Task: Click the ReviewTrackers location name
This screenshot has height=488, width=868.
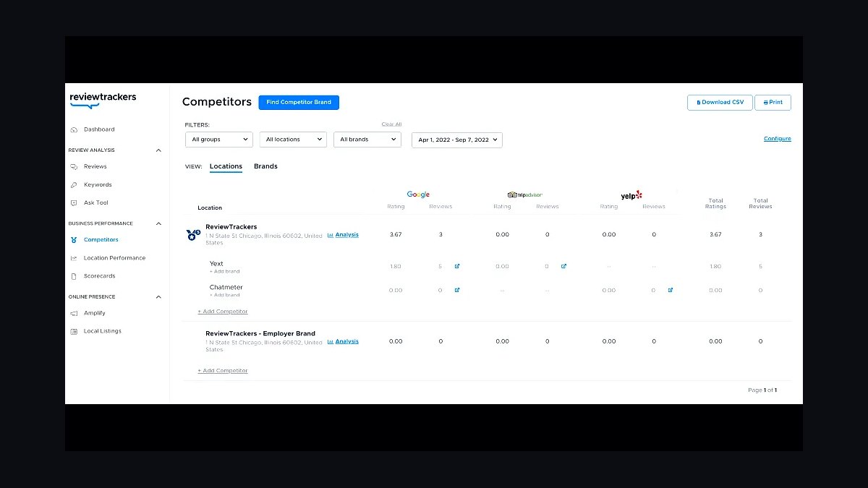Action: tap(231, 227)
